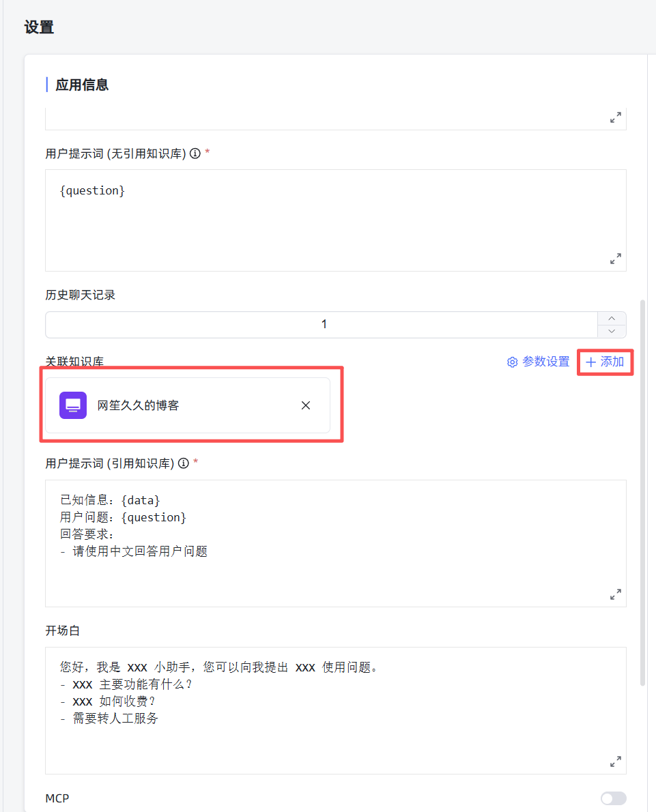Click the gear icon for 参数设置
Screen dimensions: 656x812
tap(512, 362)
